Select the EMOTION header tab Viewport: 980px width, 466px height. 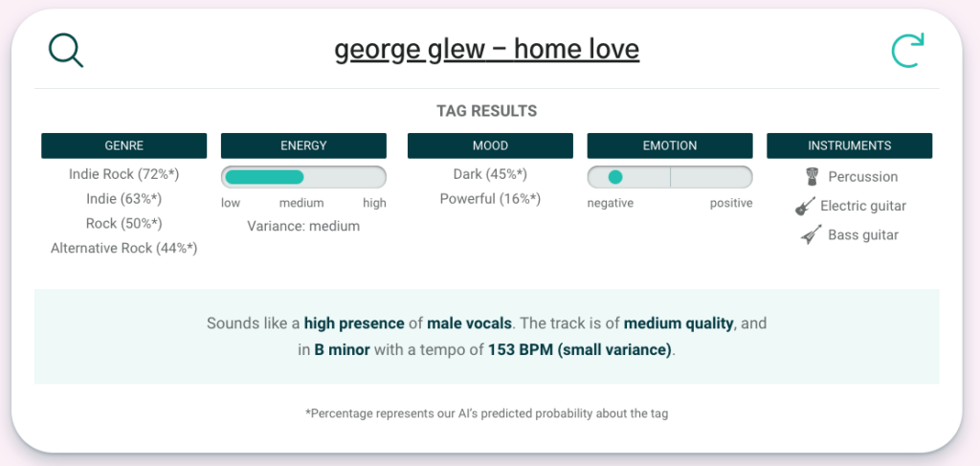point(670,145)
